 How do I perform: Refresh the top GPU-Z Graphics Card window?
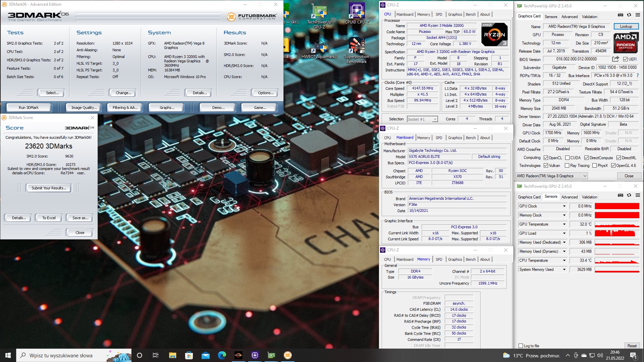pos(629,15)
